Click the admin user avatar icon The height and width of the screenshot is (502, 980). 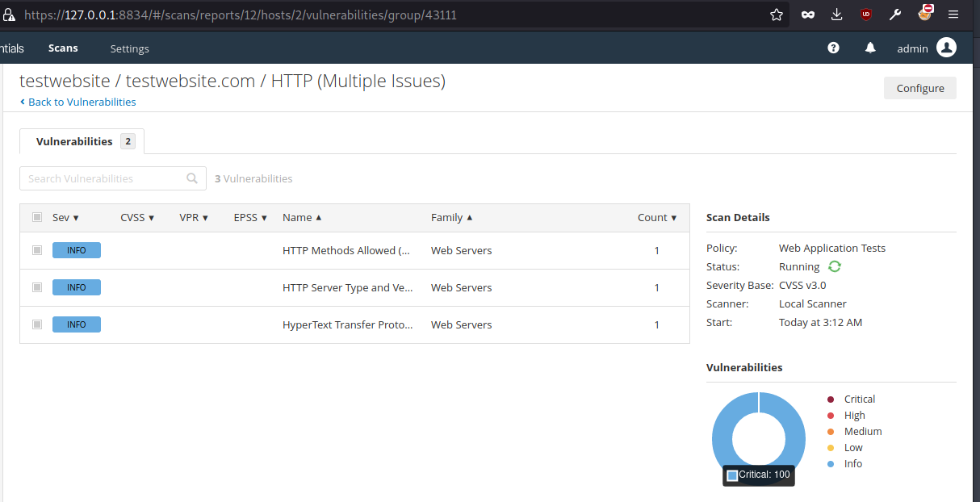coord(946,48)
